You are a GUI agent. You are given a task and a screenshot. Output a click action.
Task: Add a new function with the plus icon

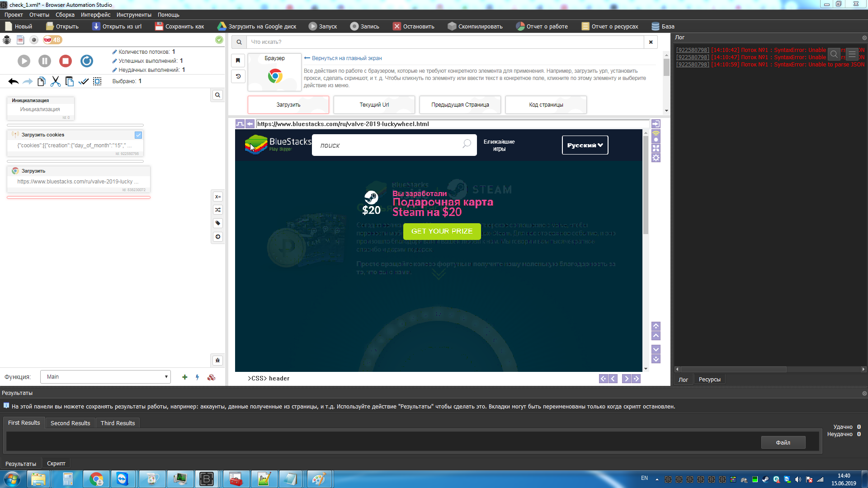tap(184, 377)
